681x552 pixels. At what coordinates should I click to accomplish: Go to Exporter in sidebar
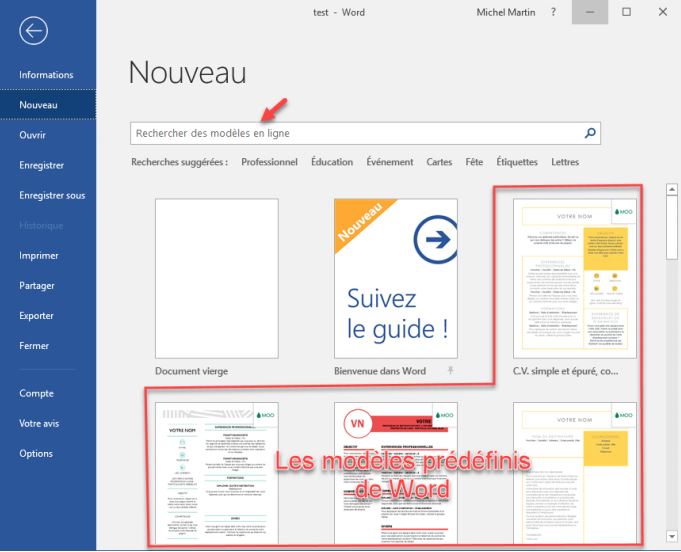coord(37,316)
